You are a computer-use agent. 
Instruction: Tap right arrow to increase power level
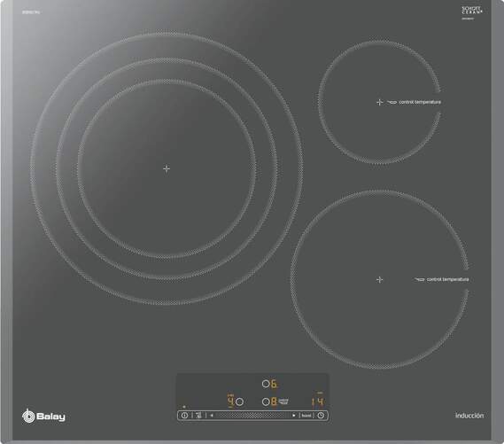294,416
